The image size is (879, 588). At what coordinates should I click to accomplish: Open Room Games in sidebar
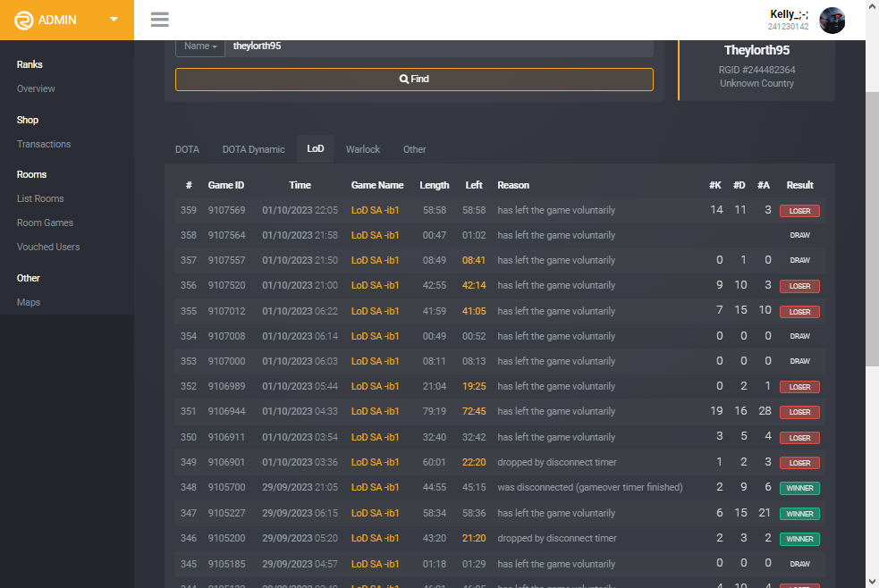pyautogui.click(x=45, y=223)
